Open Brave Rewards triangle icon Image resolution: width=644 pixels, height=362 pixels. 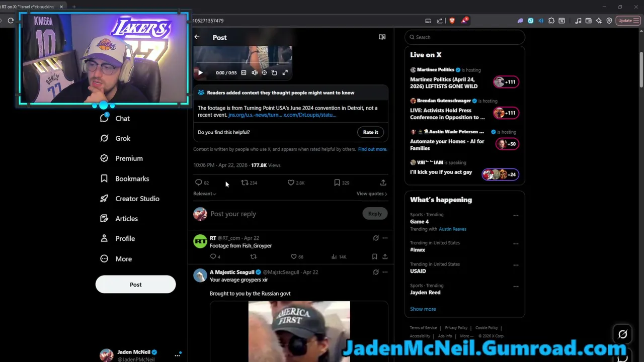[x=464, y=21]
